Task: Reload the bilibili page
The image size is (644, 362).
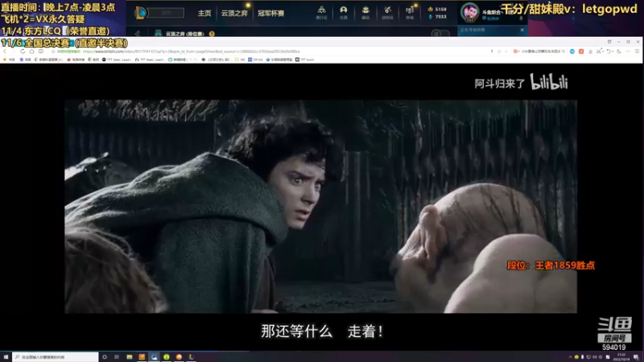Action: (23, 51)
